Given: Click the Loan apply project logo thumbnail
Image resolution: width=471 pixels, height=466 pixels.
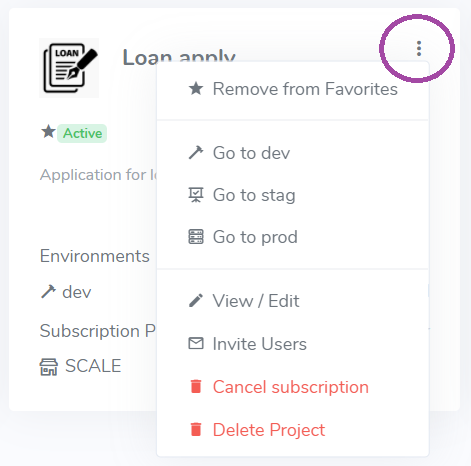Looking at the screenshot, I should point(69,68).
